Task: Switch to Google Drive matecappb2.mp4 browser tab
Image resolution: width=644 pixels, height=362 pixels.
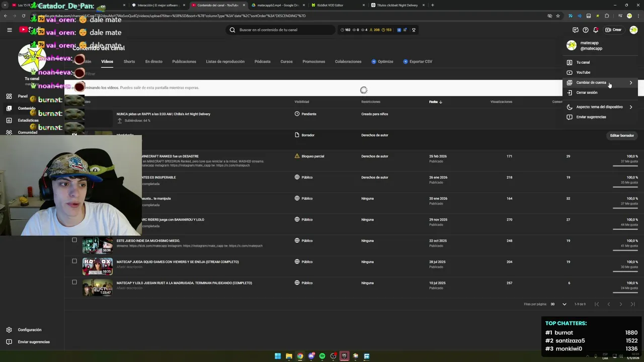Action: [x=278, y=5]
